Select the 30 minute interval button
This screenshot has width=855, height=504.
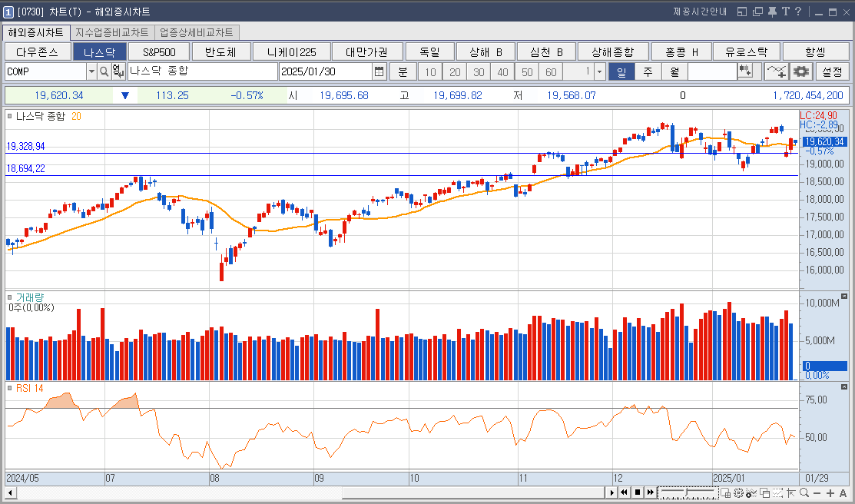pos(479,71)
